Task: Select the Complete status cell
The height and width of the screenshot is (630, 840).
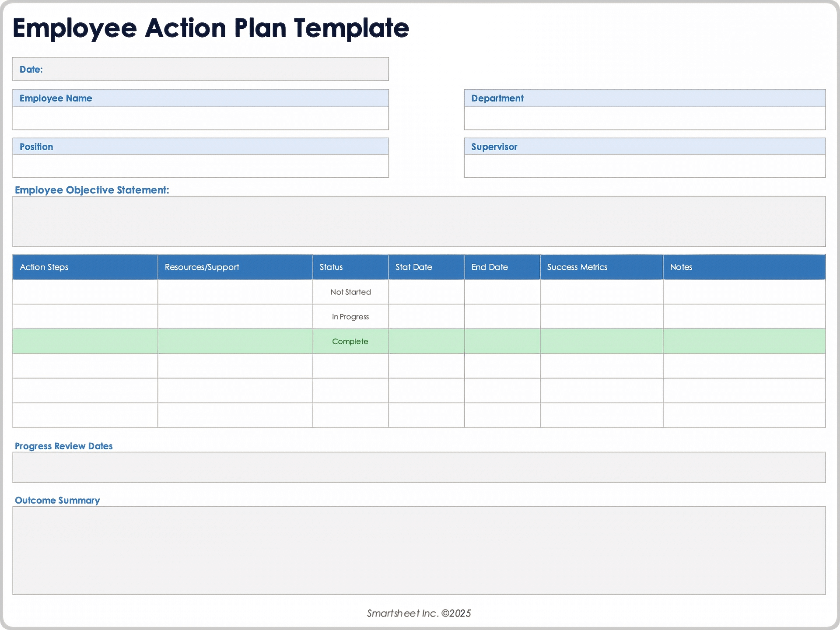Action: tap(350, 341)
